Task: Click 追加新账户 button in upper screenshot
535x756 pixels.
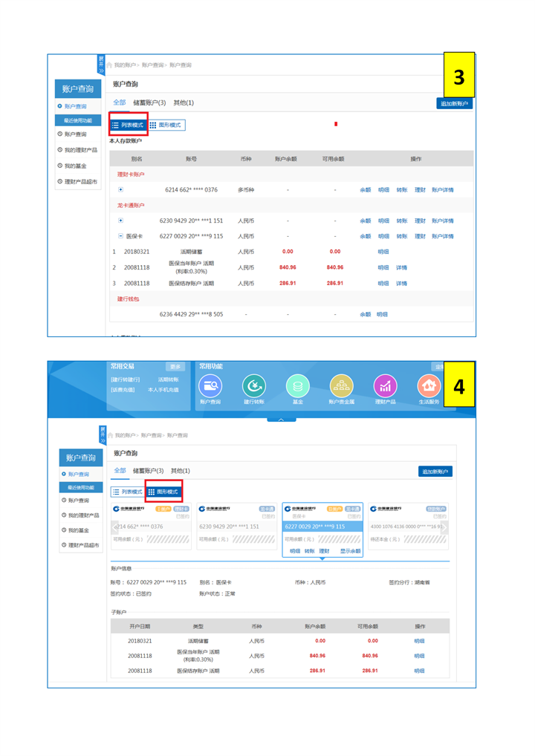Action: (454, 103)
